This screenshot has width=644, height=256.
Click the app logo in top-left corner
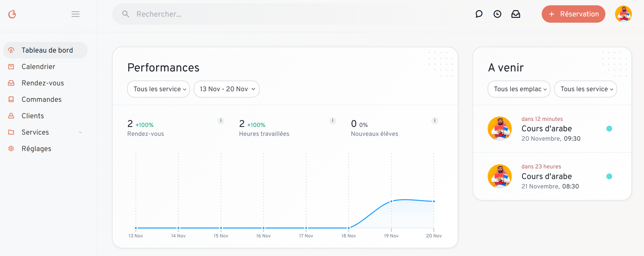click(12, 14)
